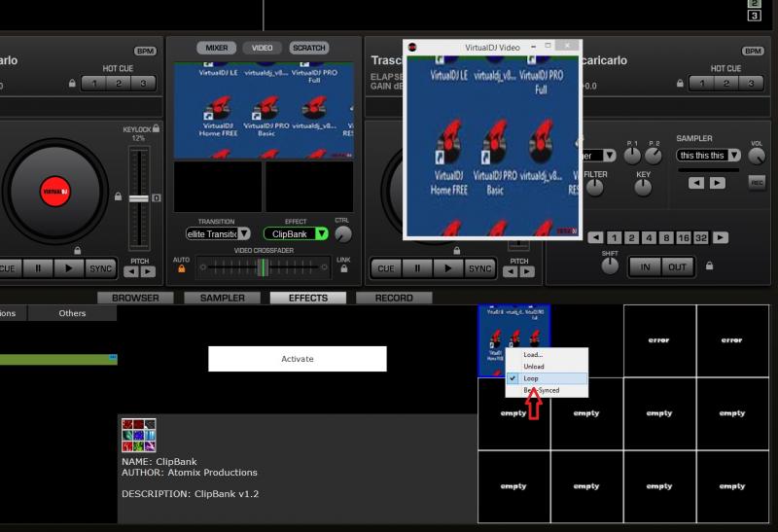778x532 pixels.
Task: Click the Activate button
Action: coord(298,359)
